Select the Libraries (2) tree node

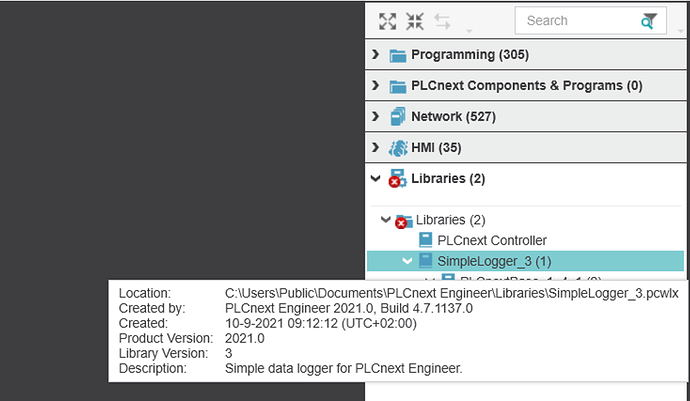[x=451, y=220]
